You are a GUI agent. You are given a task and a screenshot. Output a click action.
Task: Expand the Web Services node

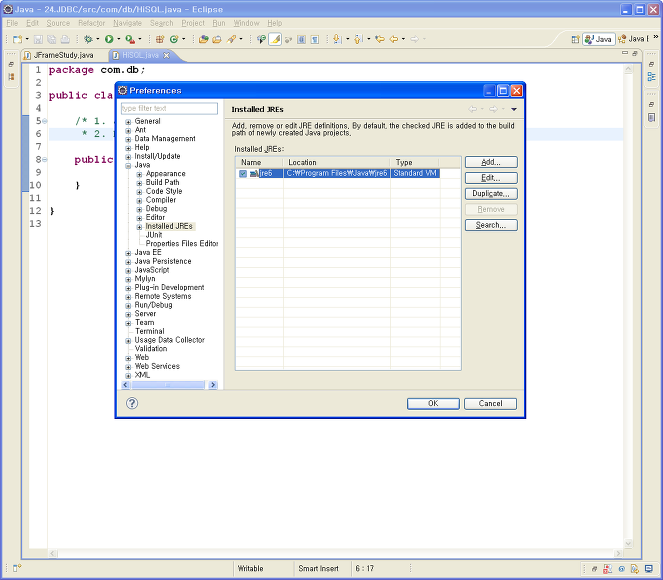(x=128, y=367)
